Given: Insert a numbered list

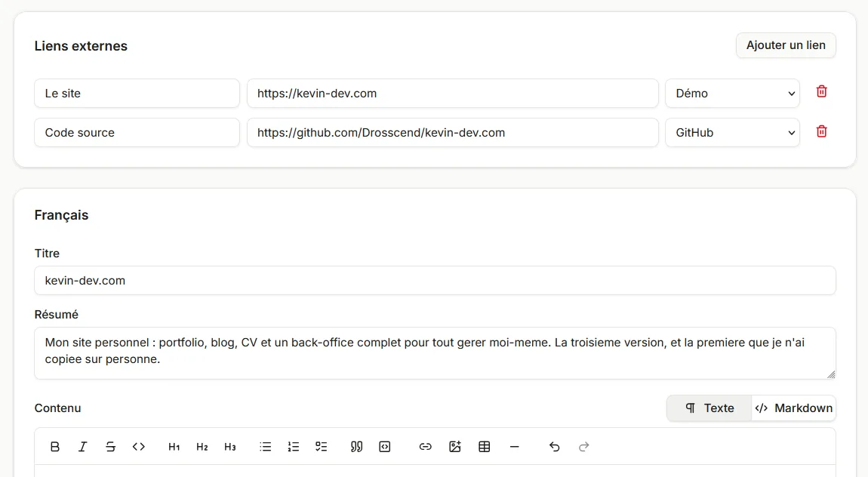Looking at the screenshot, I should pos(294,447).
